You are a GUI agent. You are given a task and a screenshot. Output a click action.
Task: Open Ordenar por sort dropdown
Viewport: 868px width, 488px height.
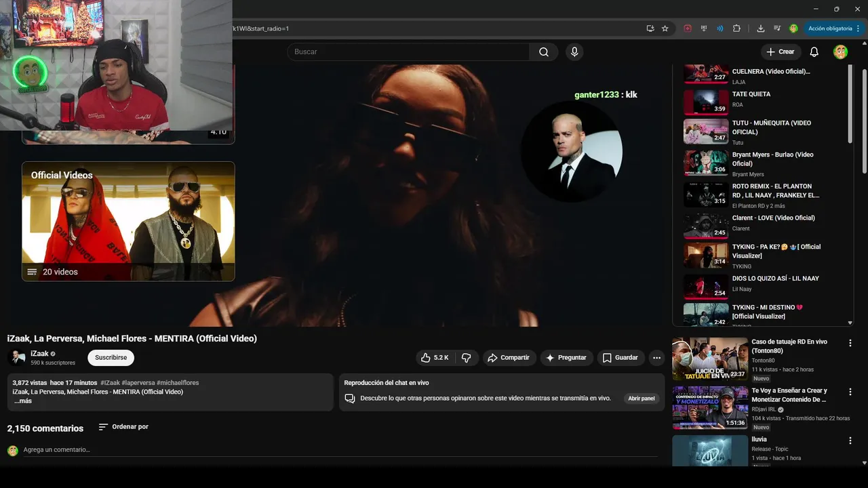point(123,427)
